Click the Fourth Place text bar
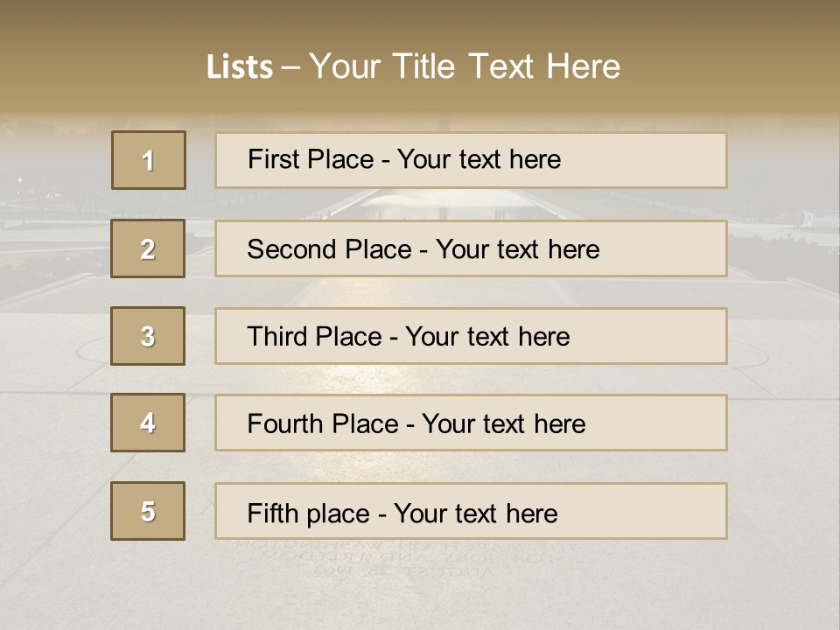The width and height of the screenshot is (840, 630). coord(471,423)
